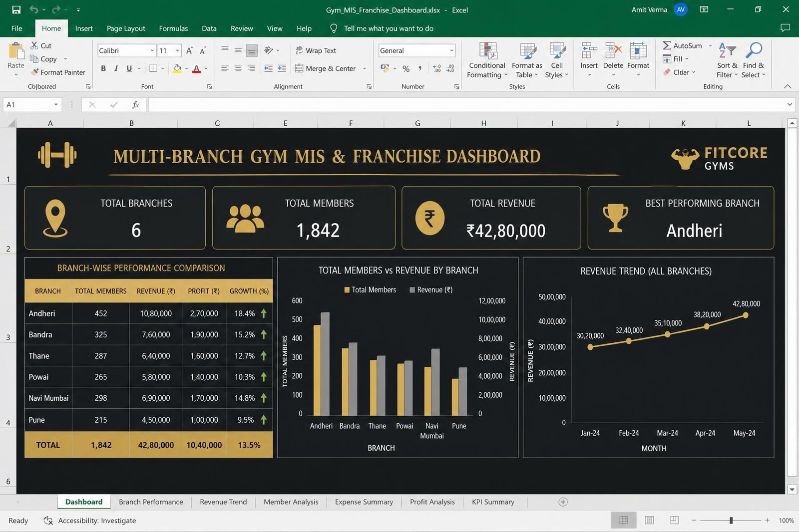Click the Paste clipboard icon

click(16, 51)
